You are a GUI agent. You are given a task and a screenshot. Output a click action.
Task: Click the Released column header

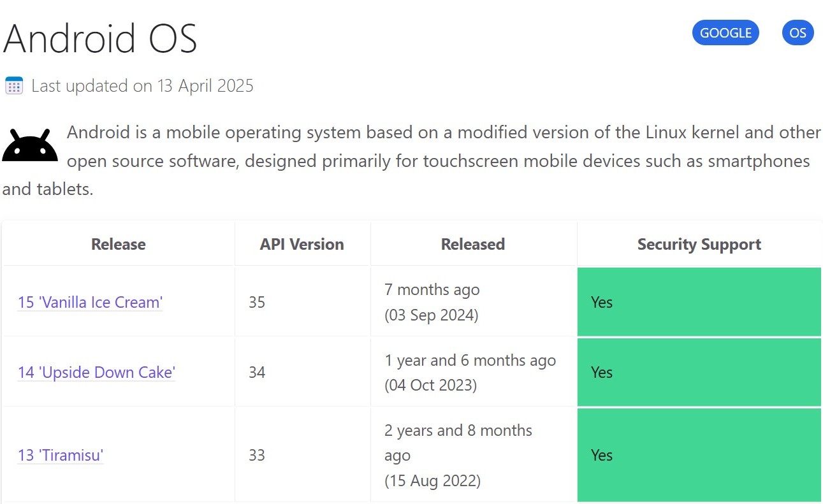(473, 244)
